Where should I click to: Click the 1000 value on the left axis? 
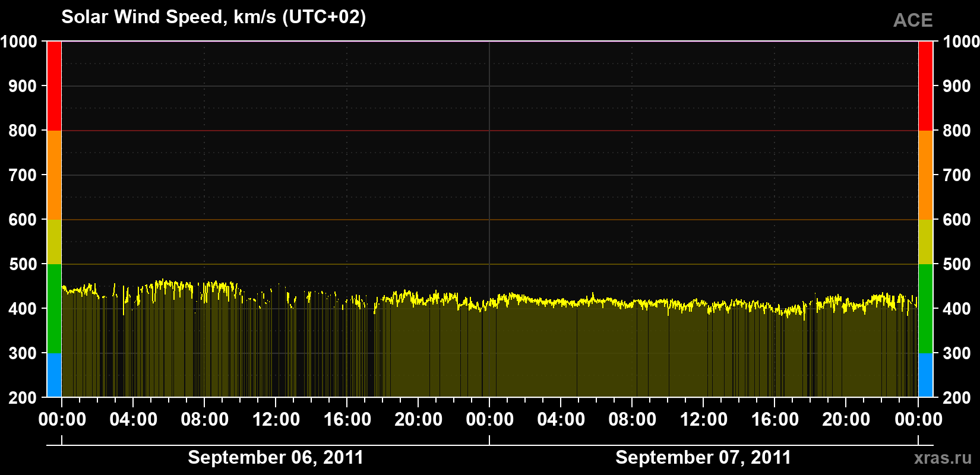pyautogui.click(x=18, y=42)
